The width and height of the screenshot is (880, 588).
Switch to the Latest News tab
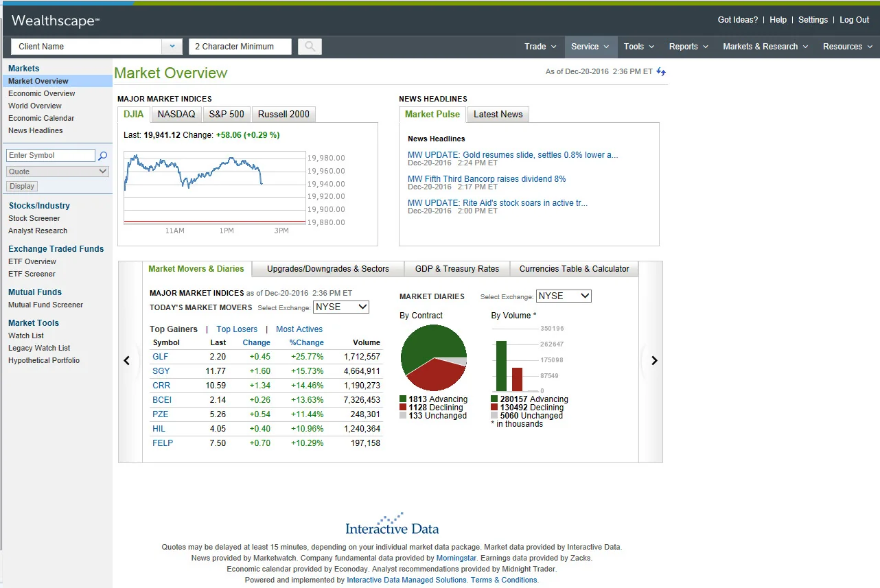pyautogui.click(x=497, y=114)
